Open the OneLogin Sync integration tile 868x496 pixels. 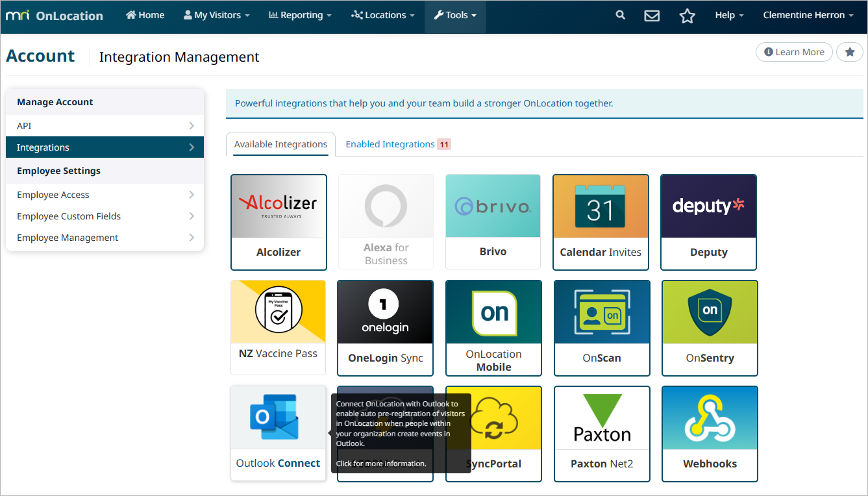pos(385,328)
